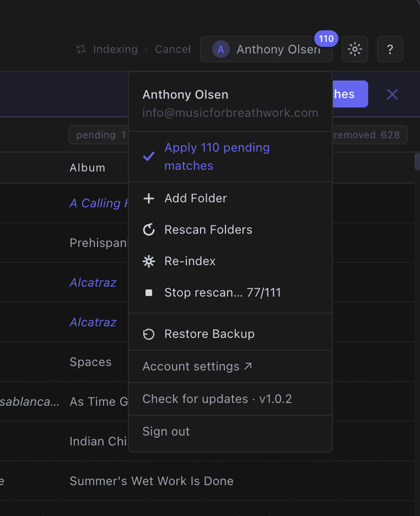
Task: Click the checkmark beside Apply pending matches
Action: tap(149, 157)
